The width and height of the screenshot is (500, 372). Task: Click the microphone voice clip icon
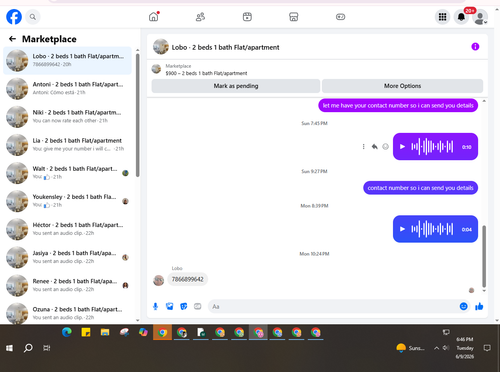[x=155, y=306]
